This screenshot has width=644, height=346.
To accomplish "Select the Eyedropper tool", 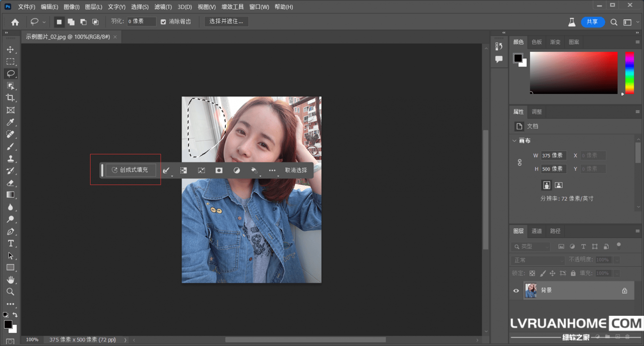I will pos(10,122).
